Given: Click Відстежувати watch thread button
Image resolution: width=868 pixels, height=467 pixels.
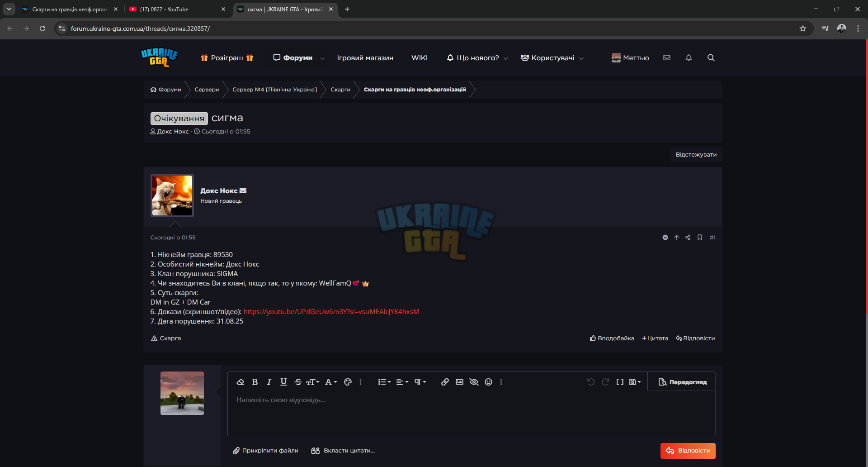Looking at the screenshot, I should pyautogui.click(x=696, y=155).
